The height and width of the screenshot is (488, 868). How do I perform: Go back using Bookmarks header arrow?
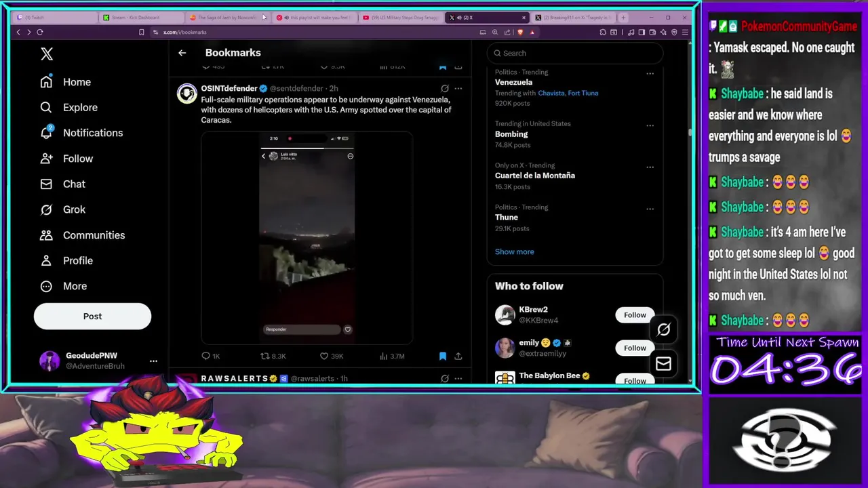[x=182, y=53]
